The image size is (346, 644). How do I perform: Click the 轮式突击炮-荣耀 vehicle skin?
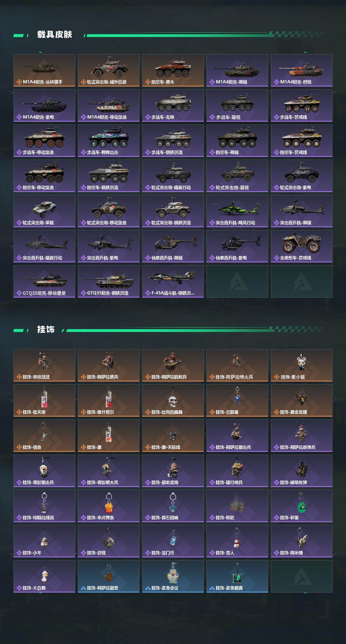pos(44,211)
